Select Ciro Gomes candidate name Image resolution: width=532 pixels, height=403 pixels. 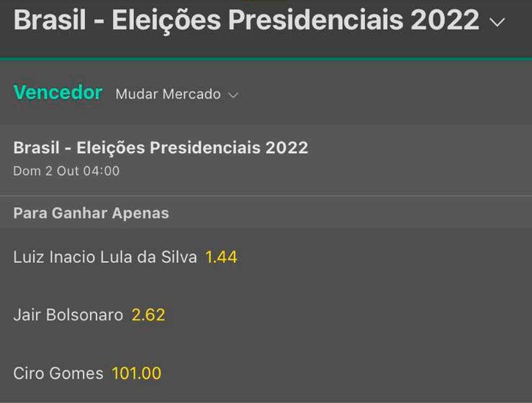pos(58,373)
